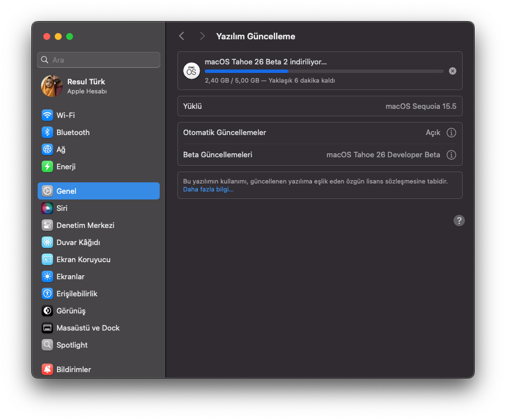Go forward with the right chevron
506x420 pixels.
pos(202,36)
